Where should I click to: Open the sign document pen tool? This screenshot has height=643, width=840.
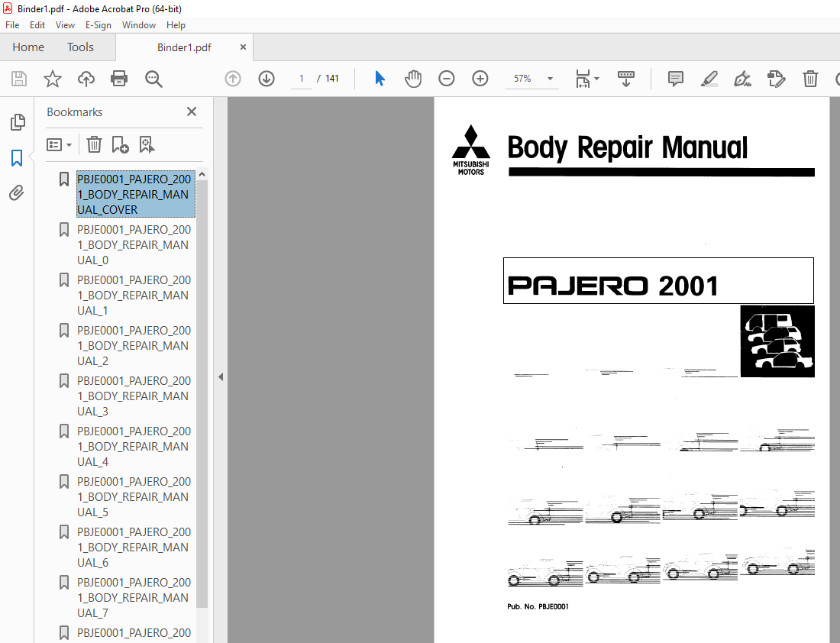click(742, 79)
